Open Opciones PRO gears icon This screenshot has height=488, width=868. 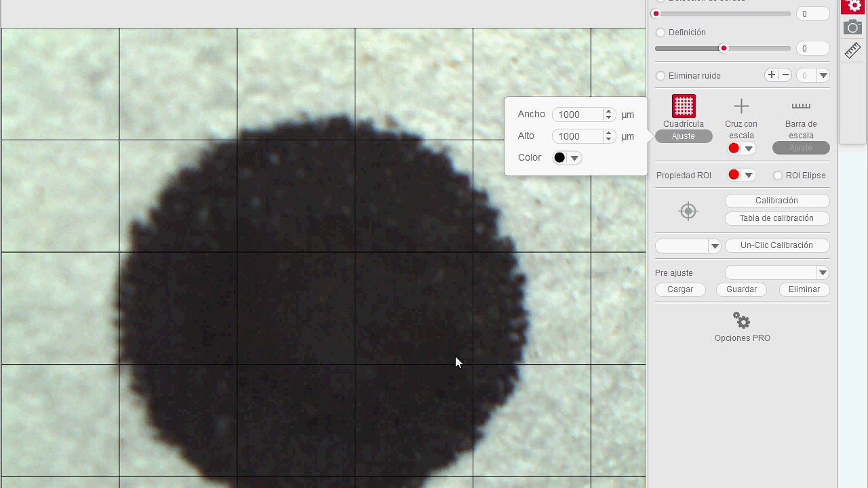[x=742, y=321]
